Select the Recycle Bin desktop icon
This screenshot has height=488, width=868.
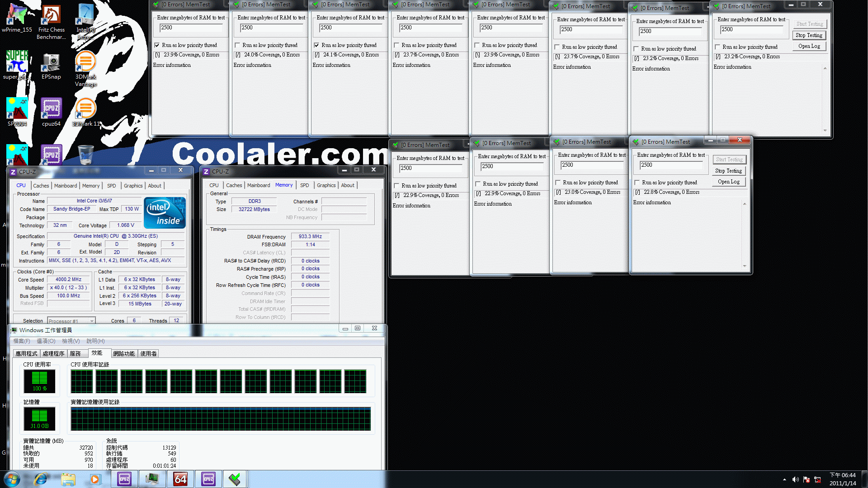pos(85,155)
